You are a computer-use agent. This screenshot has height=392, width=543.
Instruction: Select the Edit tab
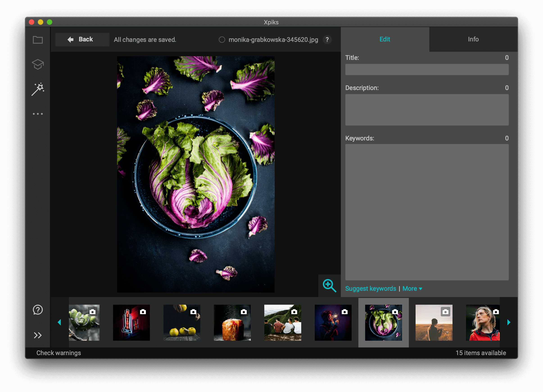click(384, 39)
